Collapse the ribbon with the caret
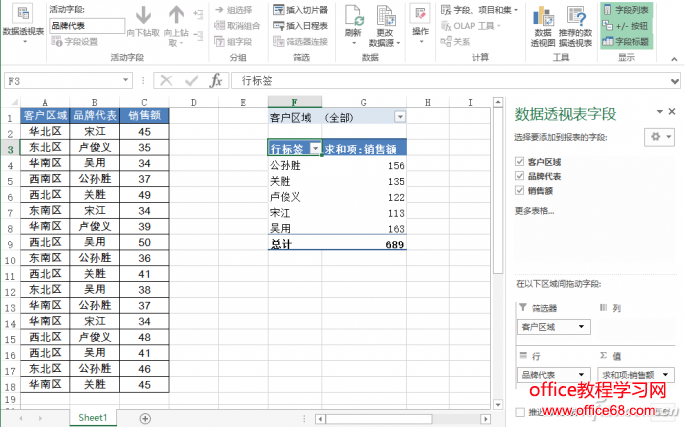The image size is (685, 427). [675, 59]
